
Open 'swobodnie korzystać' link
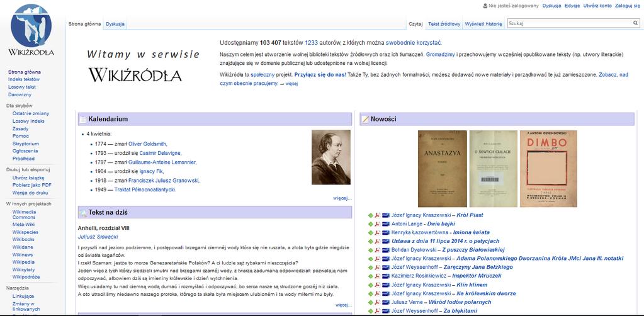click(x=413, y=42)
